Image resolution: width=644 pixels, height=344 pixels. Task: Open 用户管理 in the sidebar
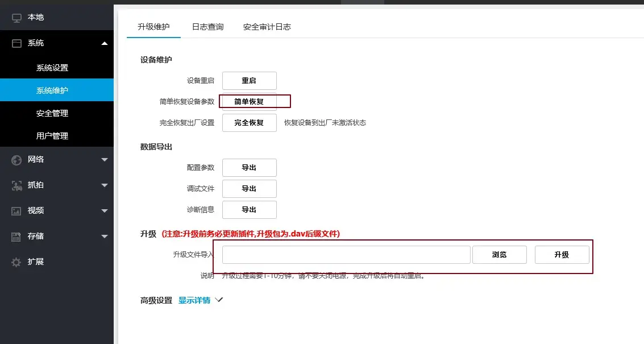[52, 136]
